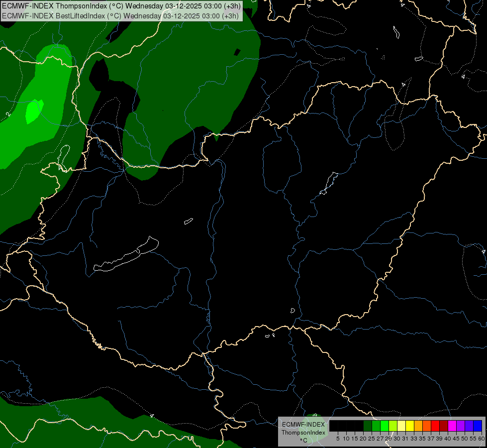
Task: Click the legend tick value '33'
Action: pyautogui.click(x=414, y=439)
